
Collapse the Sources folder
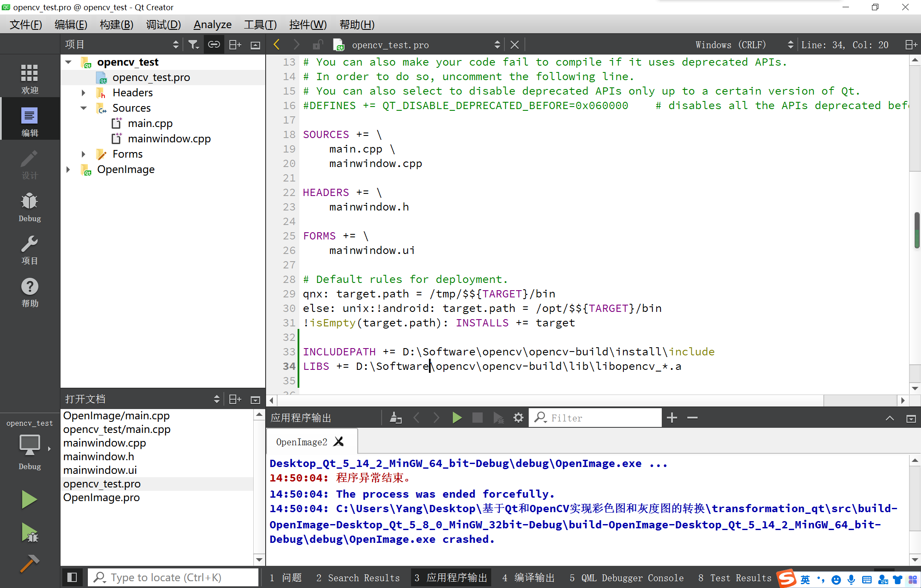point(84,108)
